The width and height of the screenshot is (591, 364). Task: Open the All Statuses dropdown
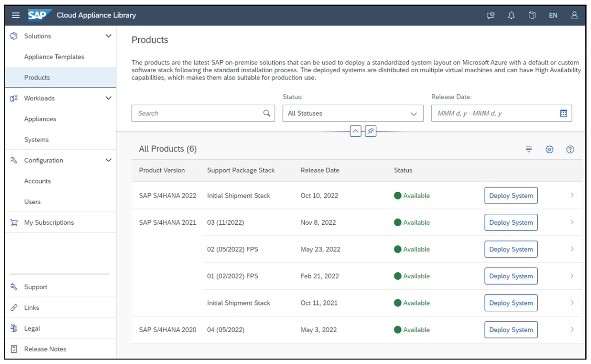(x=353, y=113)
